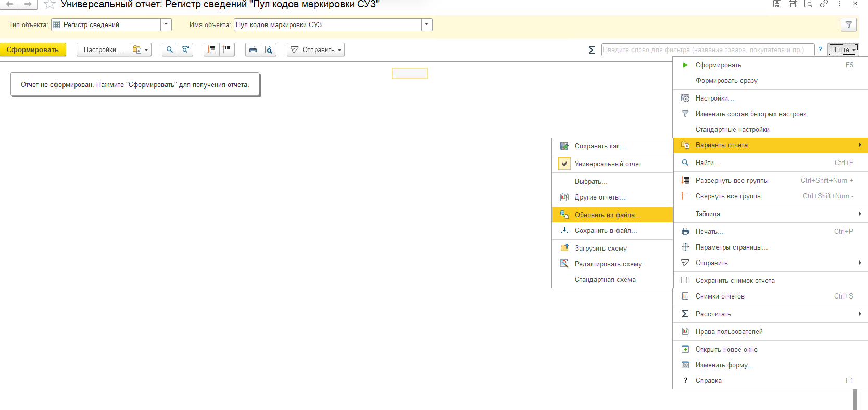Select Обновить из файла menu item

click(x=612, y=215)
